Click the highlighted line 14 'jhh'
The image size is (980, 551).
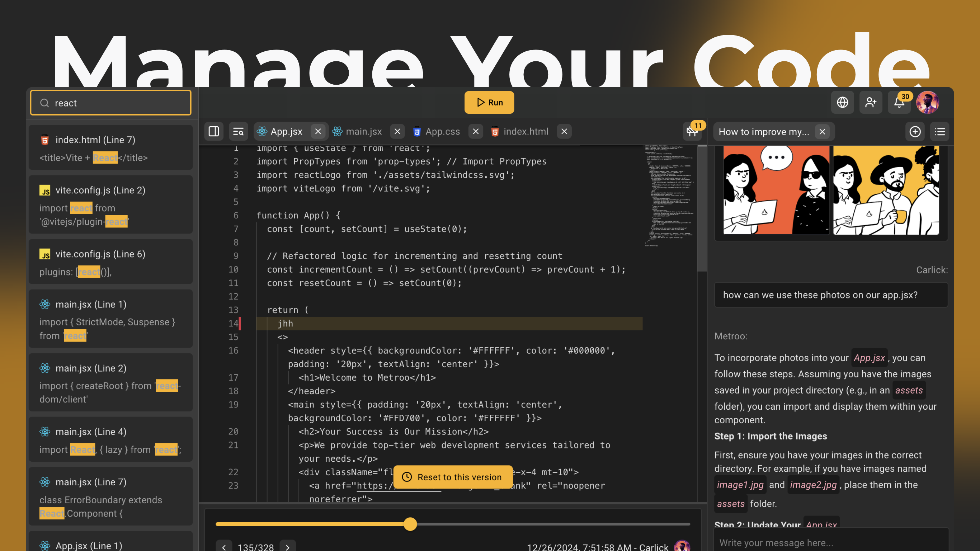coord(449,324)
